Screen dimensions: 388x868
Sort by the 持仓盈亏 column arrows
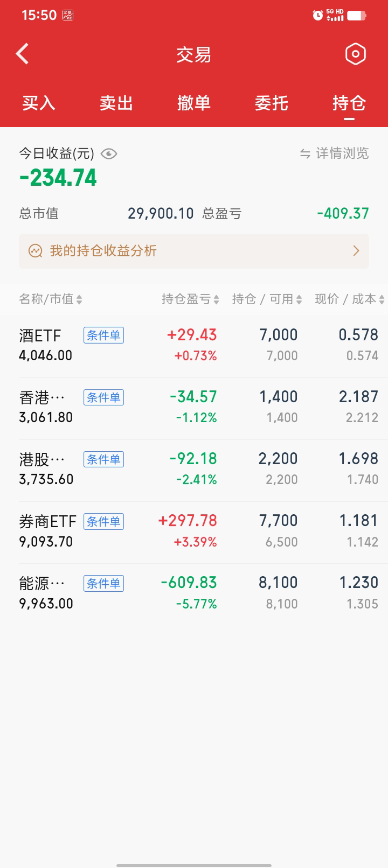click(216, 300)
